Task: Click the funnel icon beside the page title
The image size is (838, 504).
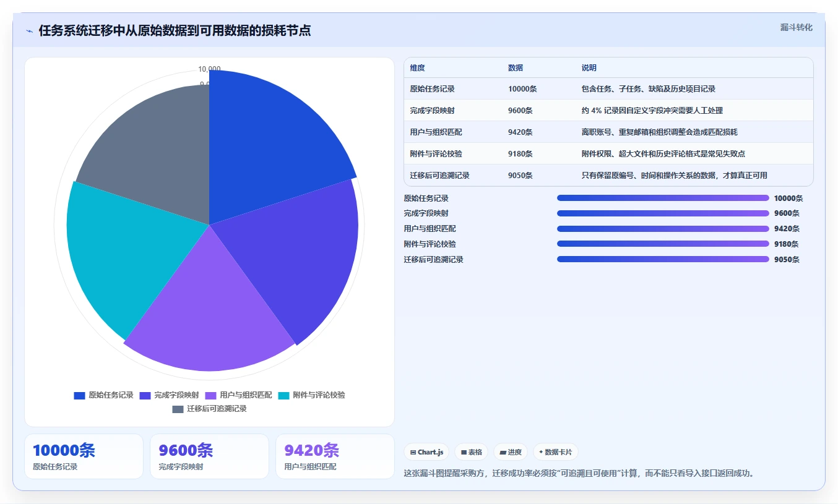Action: [30, 31]
